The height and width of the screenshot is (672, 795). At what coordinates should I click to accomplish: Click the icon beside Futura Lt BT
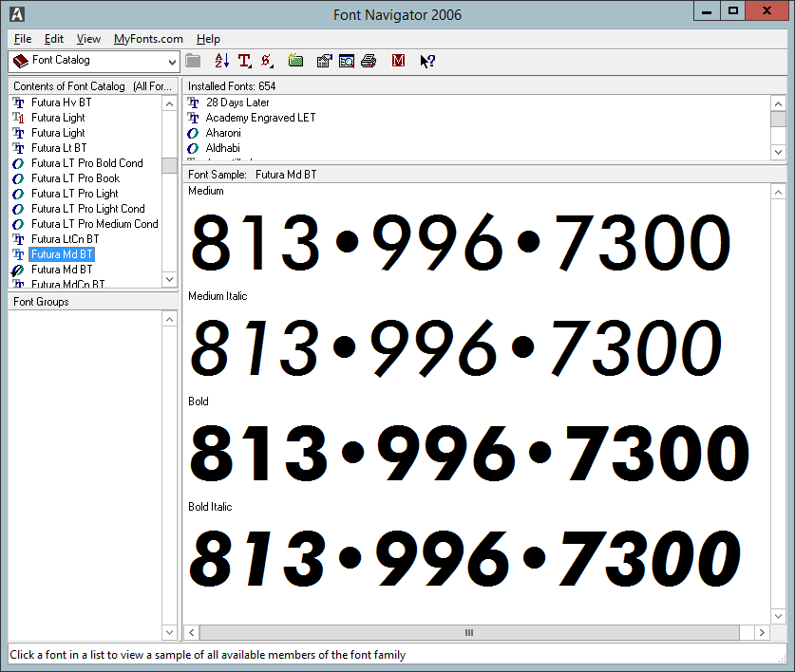18,148
